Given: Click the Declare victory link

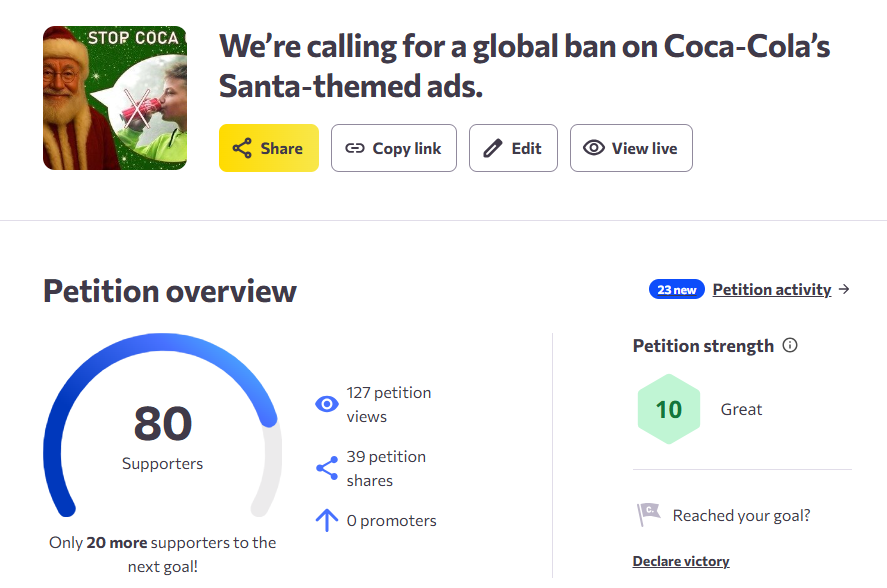Looking at the screenshot, I should (681, 561).
